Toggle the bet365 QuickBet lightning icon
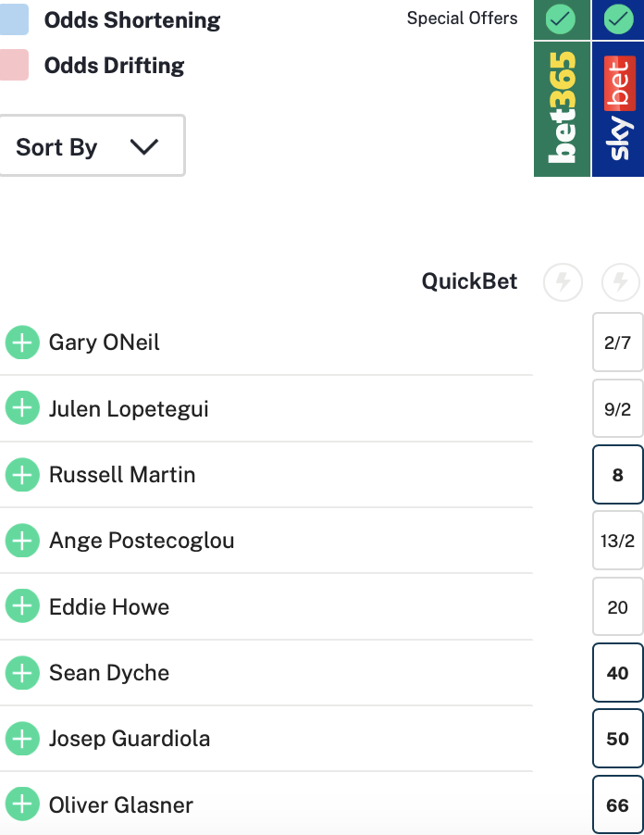 click(x=563, y=281)
